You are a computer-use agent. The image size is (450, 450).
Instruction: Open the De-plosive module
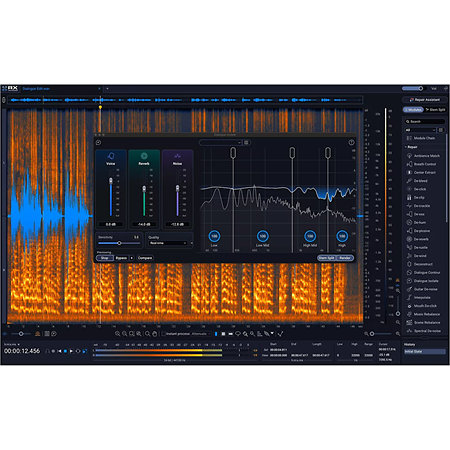[419, 231]
